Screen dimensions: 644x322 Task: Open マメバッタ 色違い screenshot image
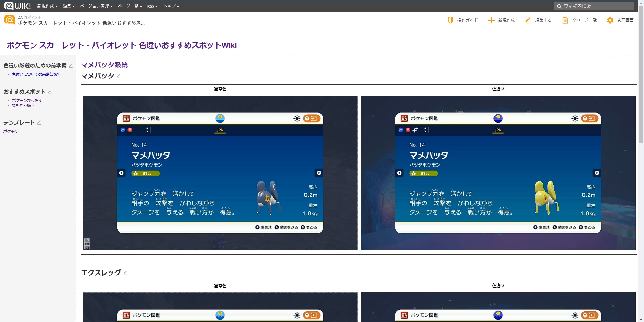click(498, 173)
